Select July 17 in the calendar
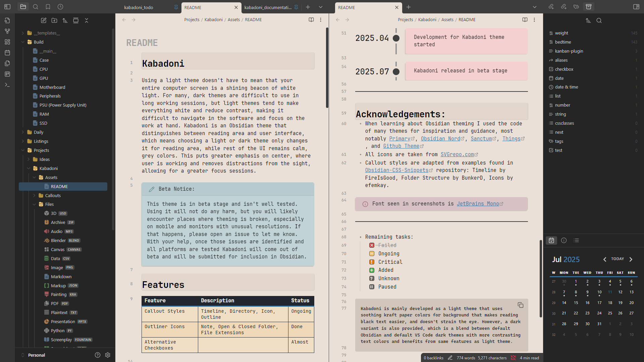Screen dimensions: 644x362 click(599, 303)
